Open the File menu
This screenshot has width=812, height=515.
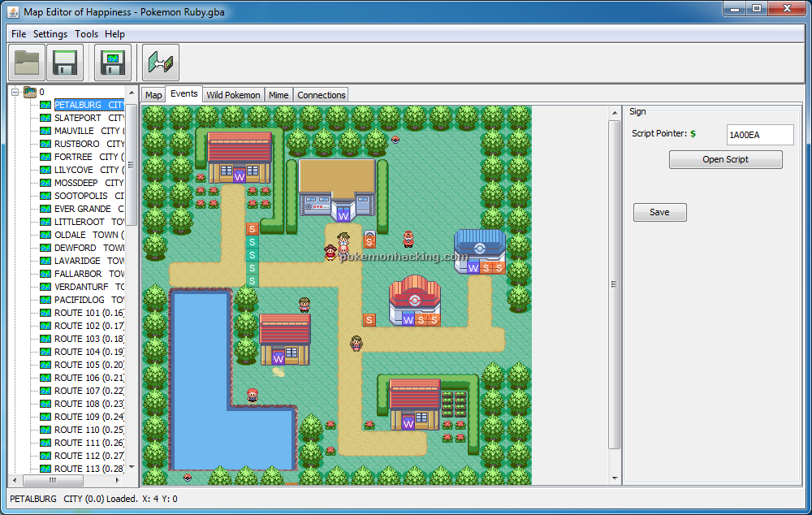[19, 33]
